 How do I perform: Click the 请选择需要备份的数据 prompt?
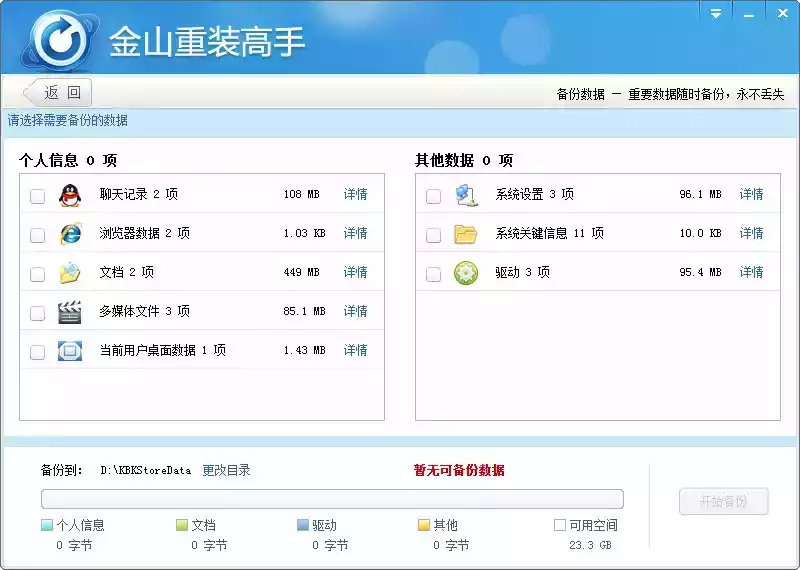(67, 120)
